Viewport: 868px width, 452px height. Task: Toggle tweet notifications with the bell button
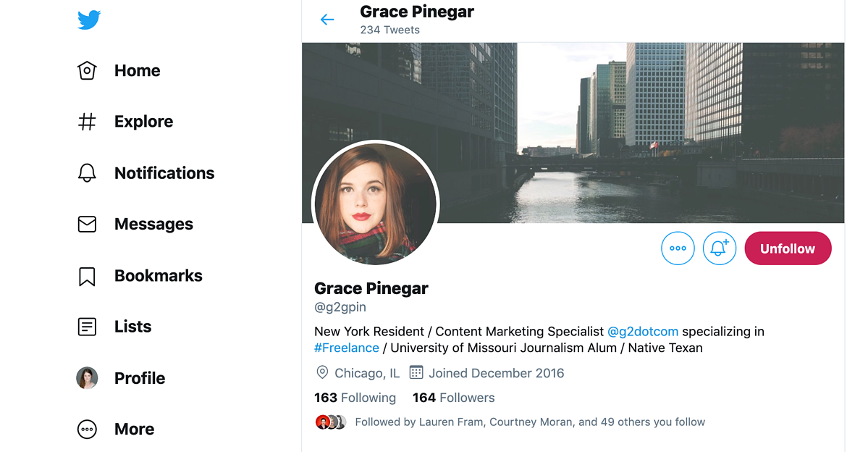point(719,248)
